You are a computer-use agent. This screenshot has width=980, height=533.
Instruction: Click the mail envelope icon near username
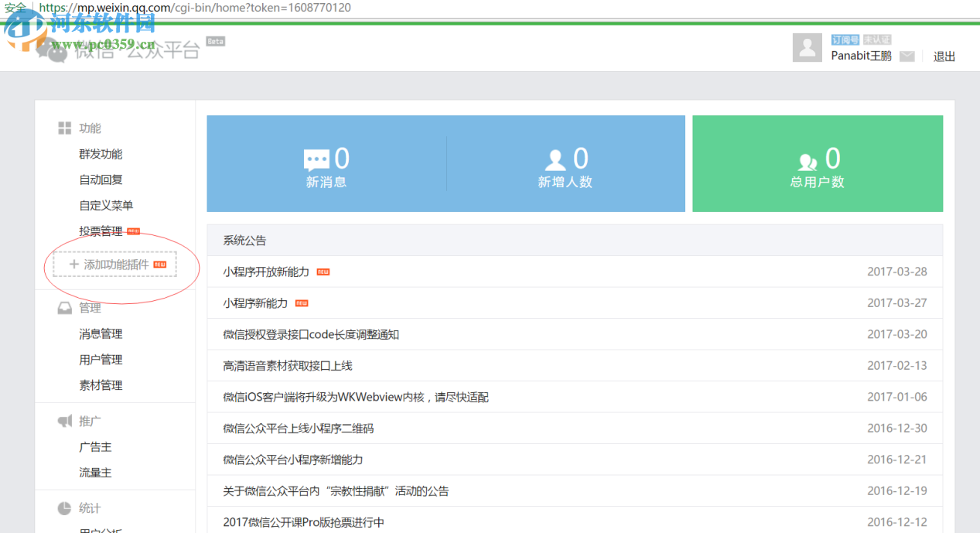pos(907,56)
